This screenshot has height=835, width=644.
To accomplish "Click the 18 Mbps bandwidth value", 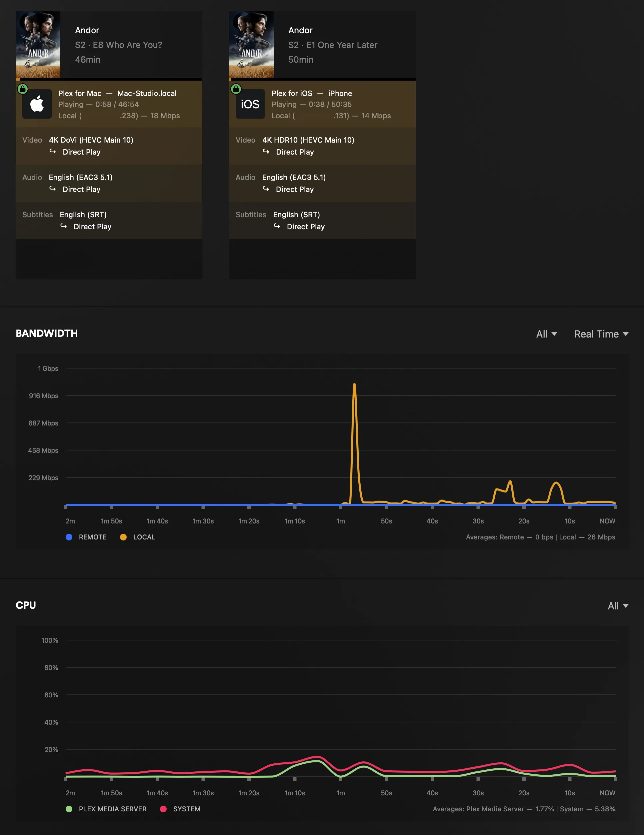I will click(x=165, y=116).
